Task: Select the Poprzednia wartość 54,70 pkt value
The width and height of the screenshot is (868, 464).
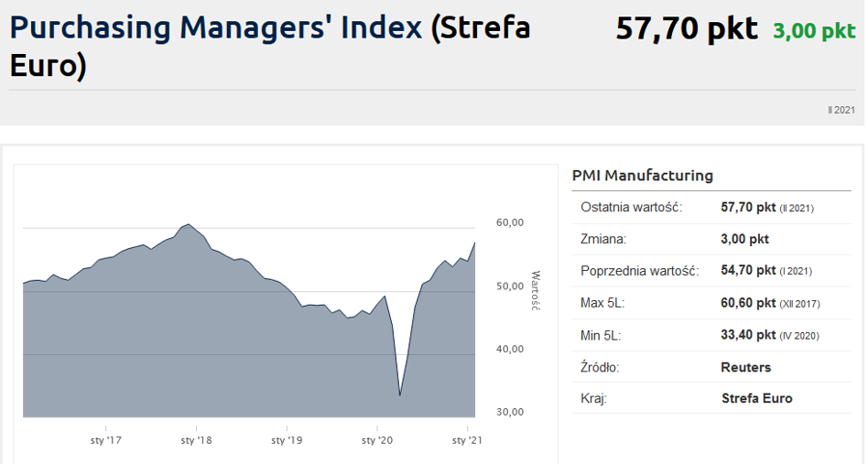Action: 748,272
